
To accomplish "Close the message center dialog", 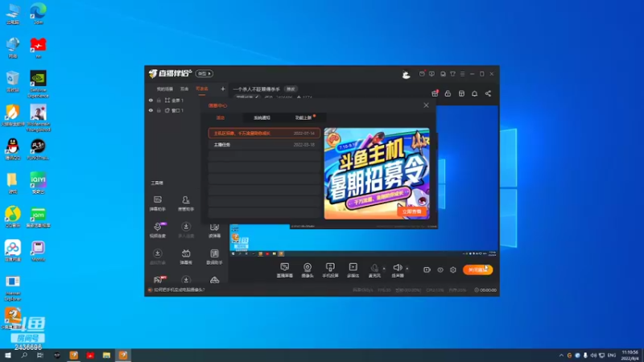I will coord(427,105).
